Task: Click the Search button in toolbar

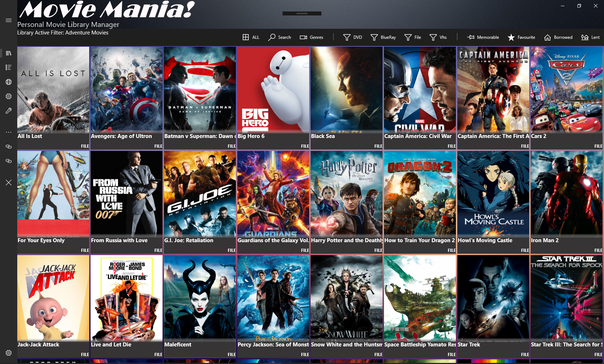Action: point(279,37)
